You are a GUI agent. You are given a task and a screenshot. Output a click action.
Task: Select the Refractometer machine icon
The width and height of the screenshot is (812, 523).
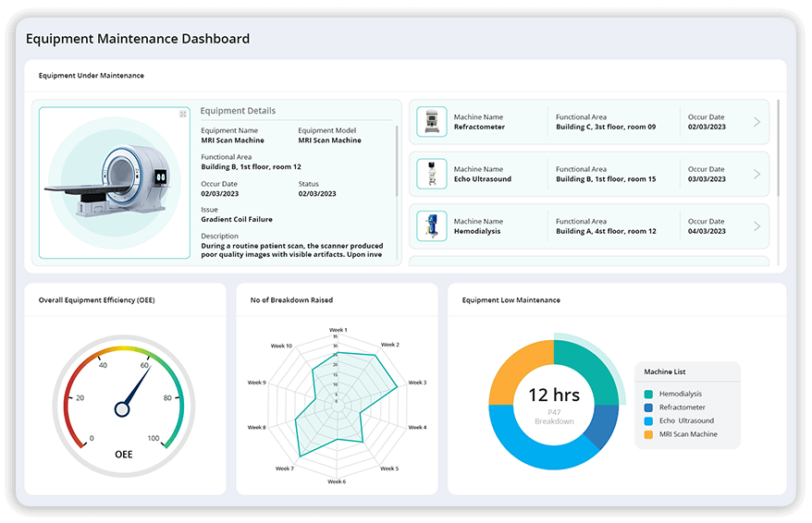point(431,122)
